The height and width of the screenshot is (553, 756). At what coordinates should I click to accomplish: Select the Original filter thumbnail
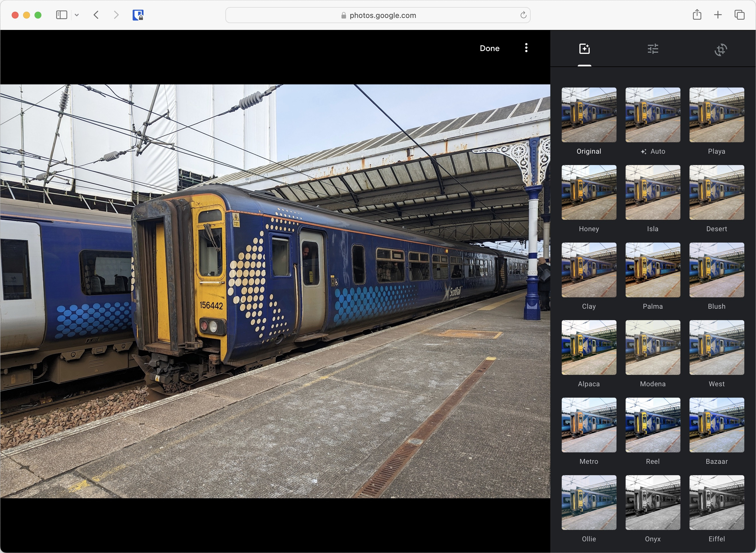tap(589, 115)
